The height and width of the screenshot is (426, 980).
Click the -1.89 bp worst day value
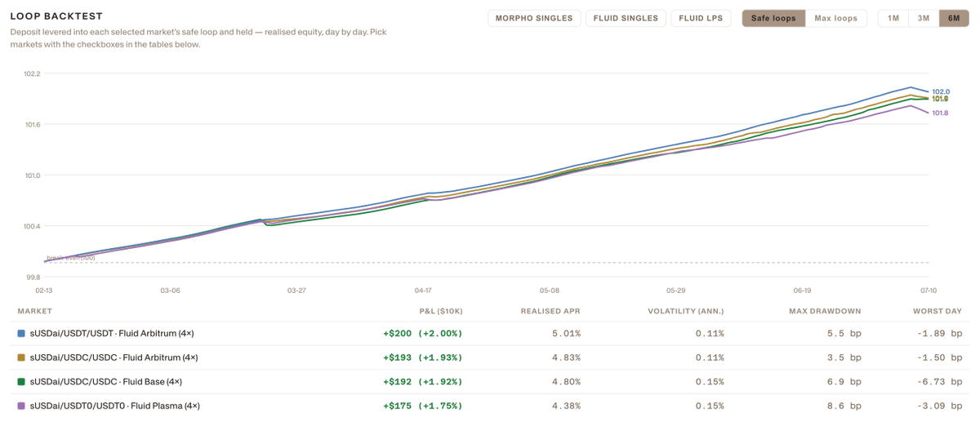pos(939,334)
